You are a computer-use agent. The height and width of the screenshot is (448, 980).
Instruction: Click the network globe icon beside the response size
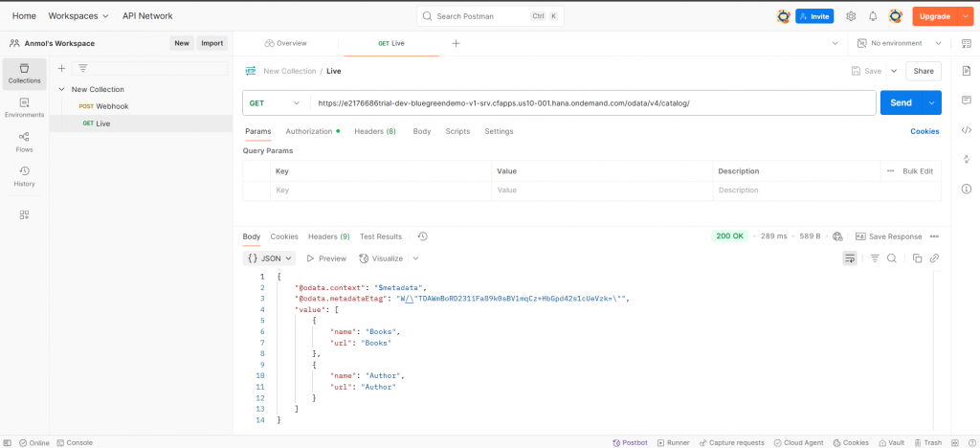tap(837, 236)
